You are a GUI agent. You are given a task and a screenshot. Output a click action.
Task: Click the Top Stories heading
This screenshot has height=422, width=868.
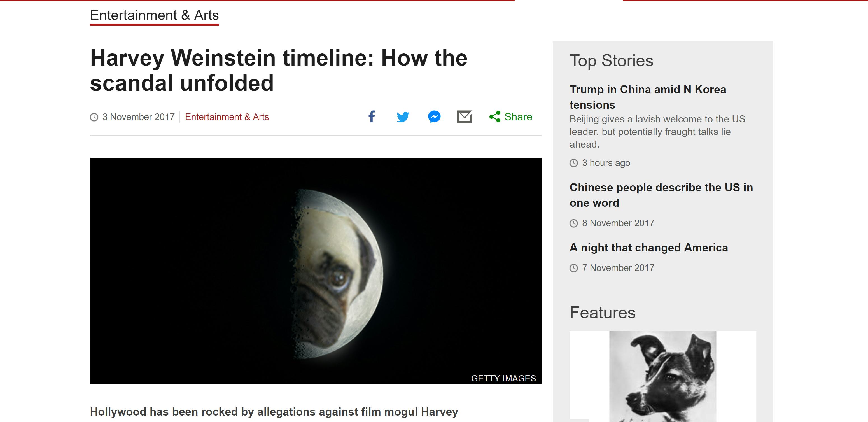[611, 61]
